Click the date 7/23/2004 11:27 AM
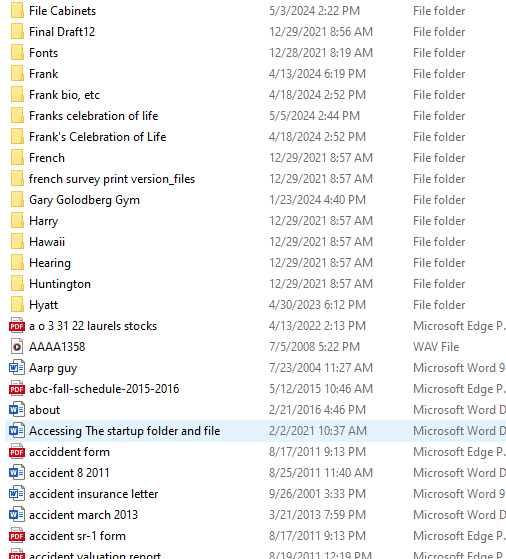 tap(321, 368)
